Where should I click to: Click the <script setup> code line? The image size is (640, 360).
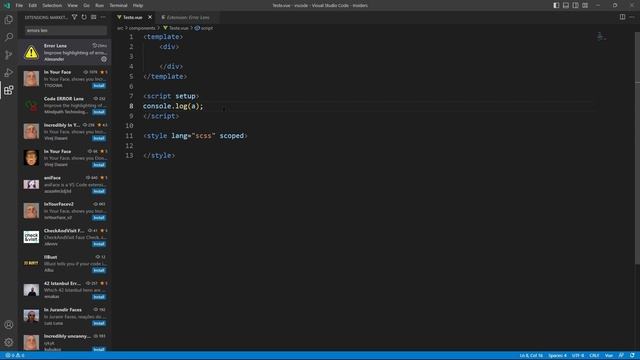pos(171,96)
